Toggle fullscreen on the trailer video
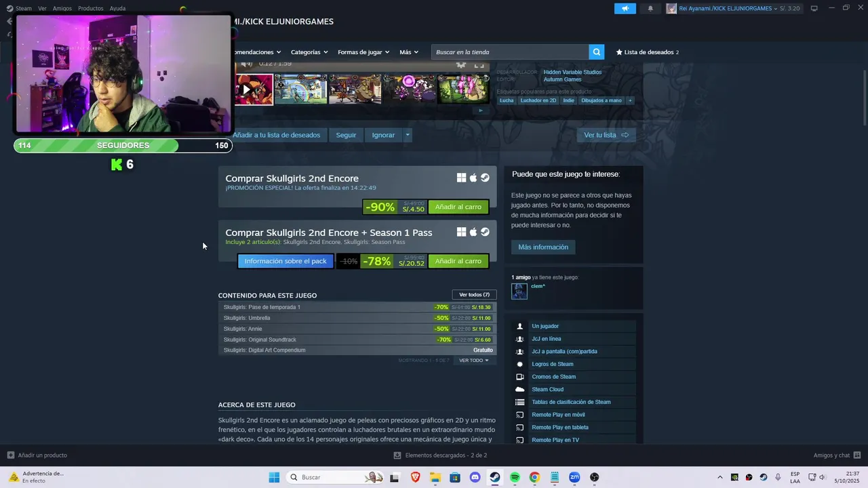Image resolution: width=868 pixels, height=488 pixels. click(x=479, y=64)
